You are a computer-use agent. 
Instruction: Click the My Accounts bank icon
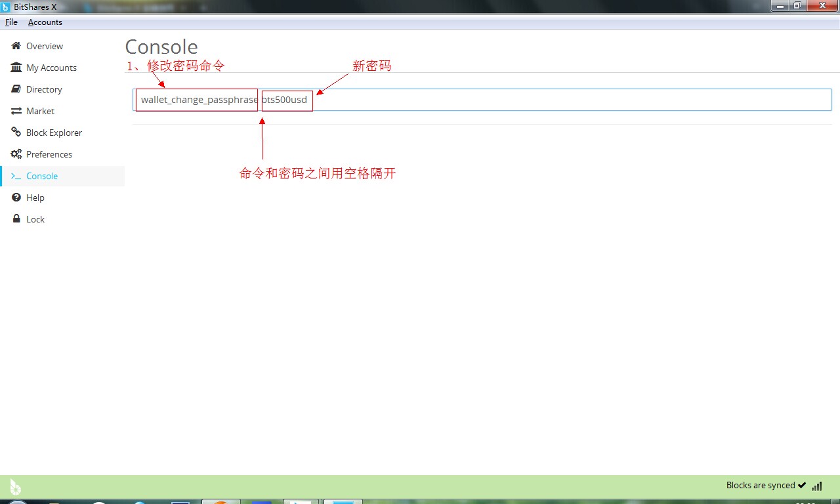(16, 68)
